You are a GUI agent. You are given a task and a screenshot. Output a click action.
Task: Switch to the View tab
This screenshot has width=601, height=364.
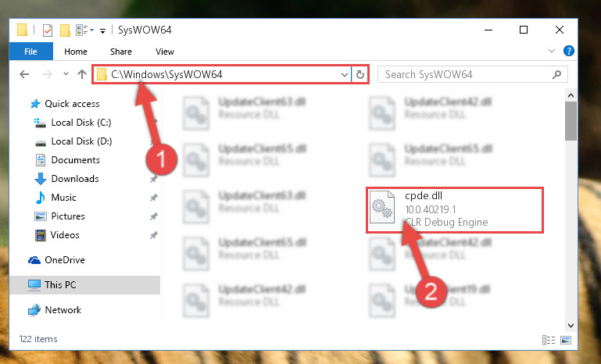coord(165,52)
